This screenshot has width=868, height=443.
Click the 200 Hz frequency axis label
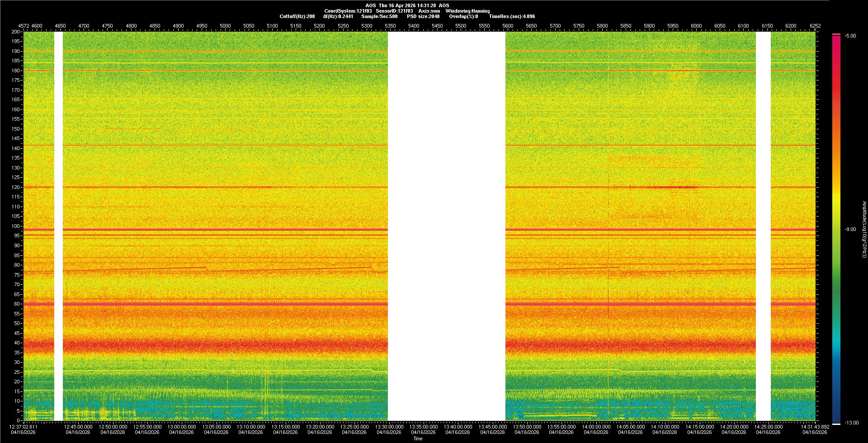click(x=16, y=32)
